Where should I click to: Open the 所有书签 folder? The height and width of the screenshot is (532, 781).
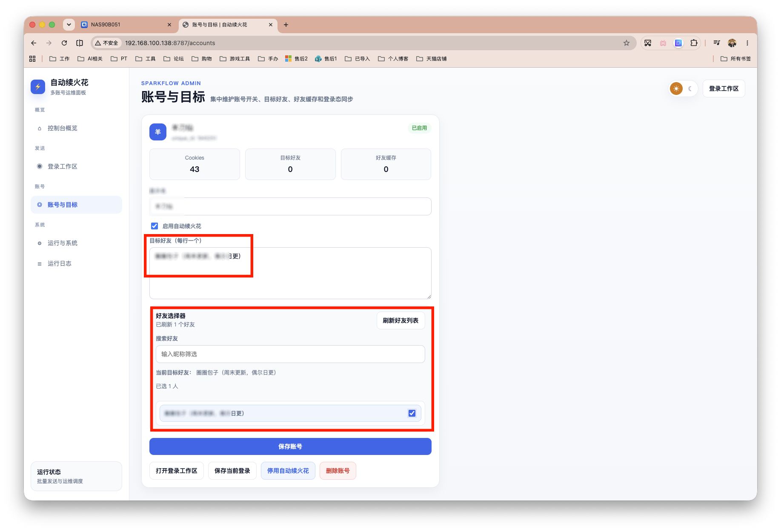[736, 59]
